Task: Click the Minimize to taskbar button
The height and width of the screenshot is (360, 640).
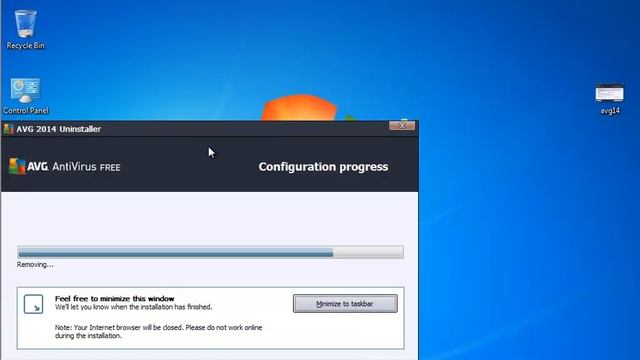Action: 345,304
